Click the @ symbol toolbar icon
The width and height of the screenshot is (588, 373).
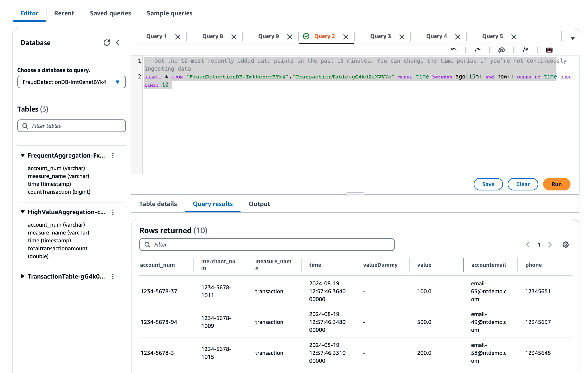pos(501,50)
